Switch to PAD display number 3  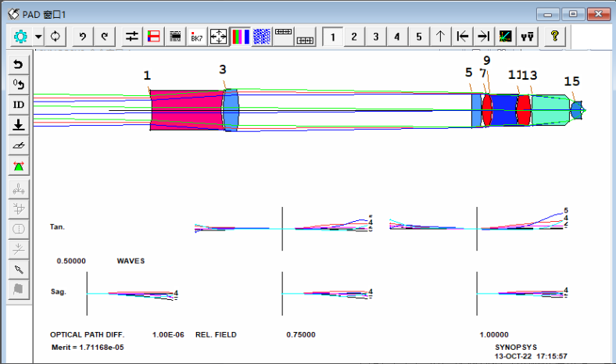(375, 37)
